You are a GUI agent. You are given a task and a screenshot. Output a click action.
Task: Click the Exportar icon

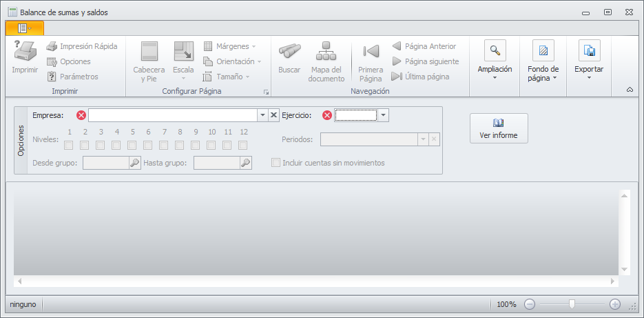click(x=590, y=50)
